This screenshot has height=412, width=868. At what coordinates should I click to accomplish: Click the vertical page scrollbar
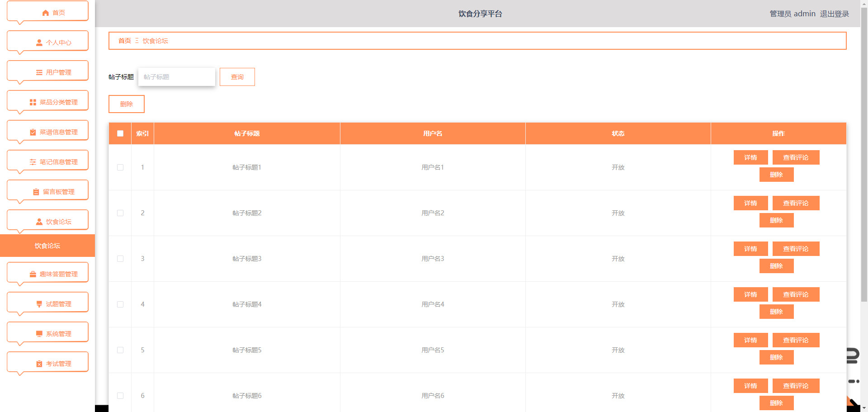(864, 154)
